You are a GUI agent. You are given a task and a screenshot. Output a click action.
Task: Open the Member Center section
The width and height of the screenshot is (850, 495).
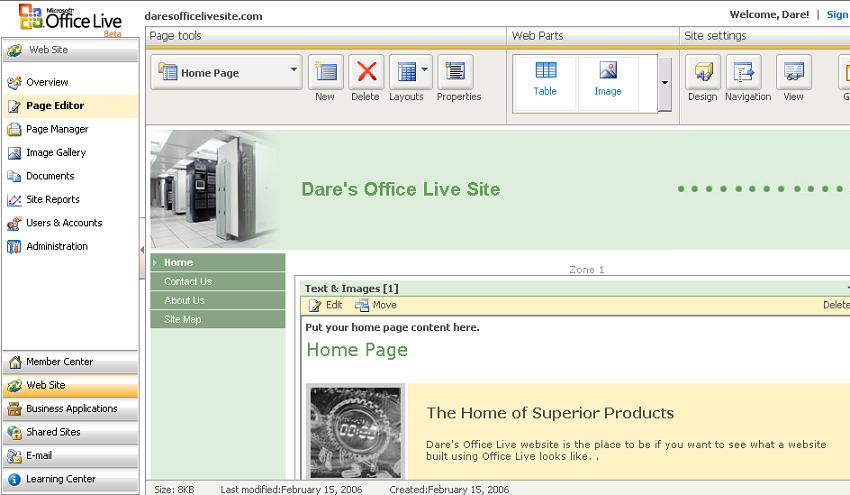click(59, 362)
